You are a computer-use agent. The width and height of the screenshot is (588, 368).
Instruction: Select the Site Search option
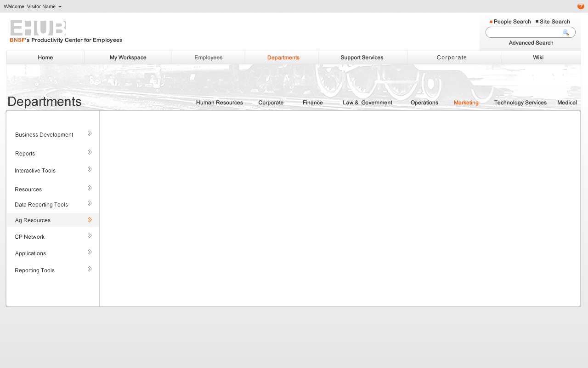point(553,22)
